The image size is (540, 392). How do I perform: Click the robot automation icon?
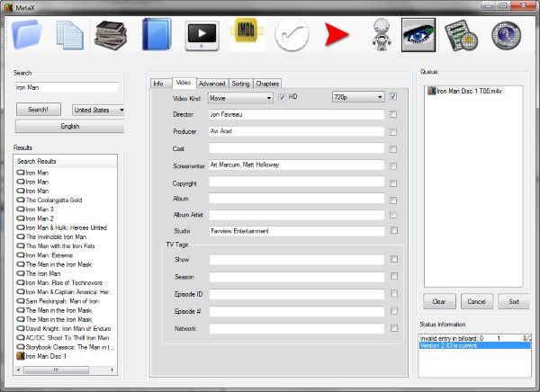(x=382, y=35)
